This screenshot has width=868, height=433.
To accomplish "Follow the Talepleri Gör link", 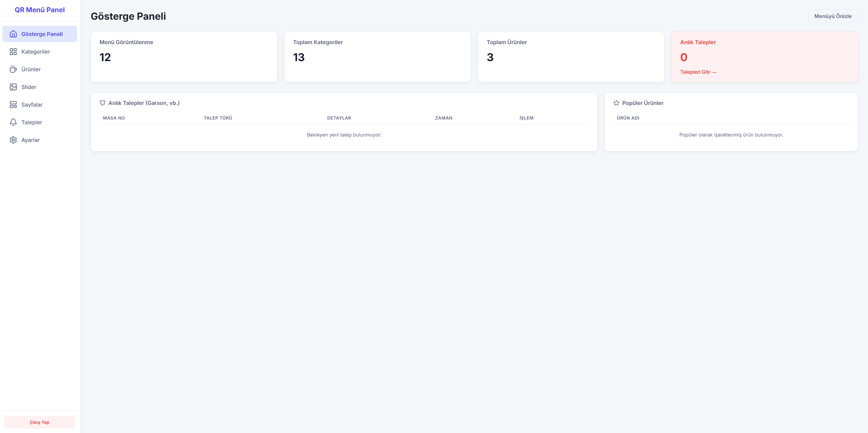I will click(x=698, y=72).
